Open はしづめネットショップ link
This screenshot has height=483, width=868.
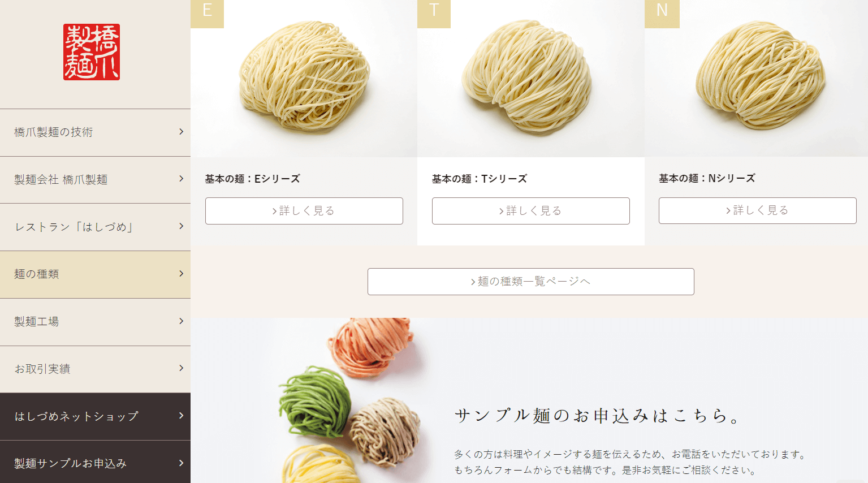pyautogui.click(x=95, y=416)
